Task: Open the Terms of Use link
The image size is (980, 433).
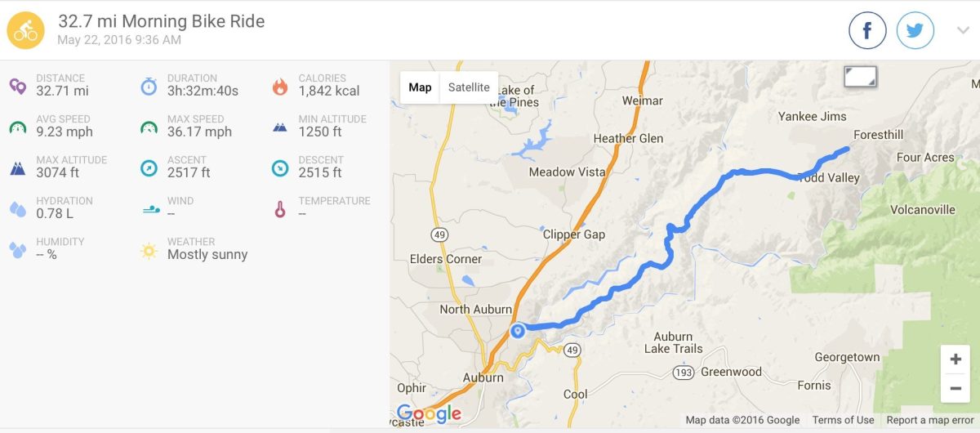Action: [x=843, y=420]
